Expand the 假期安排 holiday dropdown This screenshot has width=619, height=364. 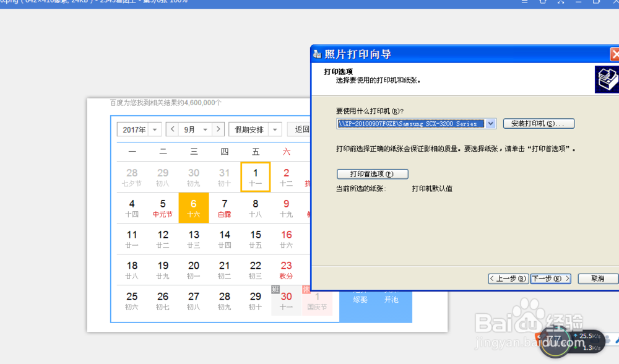coord(254,129)
